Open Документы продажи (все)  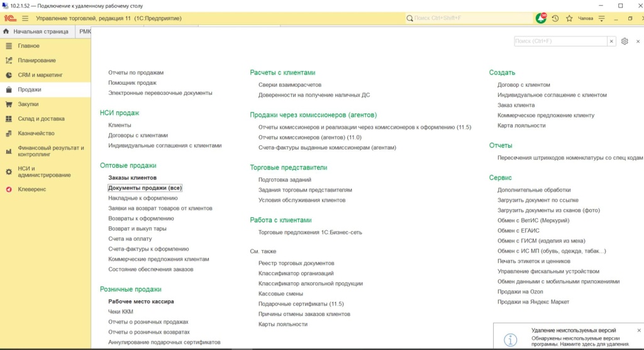tap(145, 188)
